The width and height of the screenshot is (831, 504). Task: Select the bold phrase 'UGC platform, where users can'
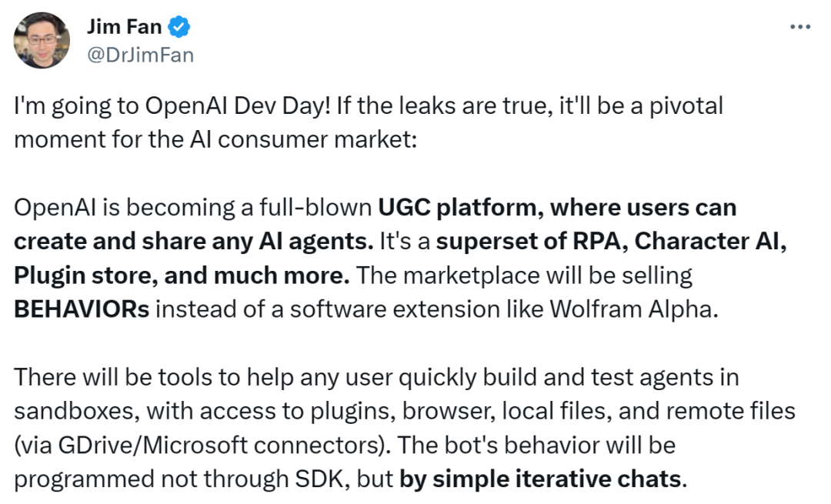click(557, 208)
